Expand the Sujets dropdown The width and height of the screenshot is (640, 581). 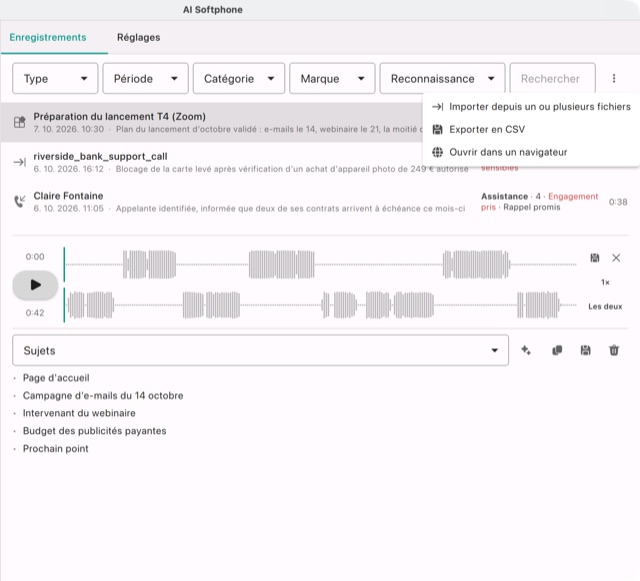[x=260, y=350]
